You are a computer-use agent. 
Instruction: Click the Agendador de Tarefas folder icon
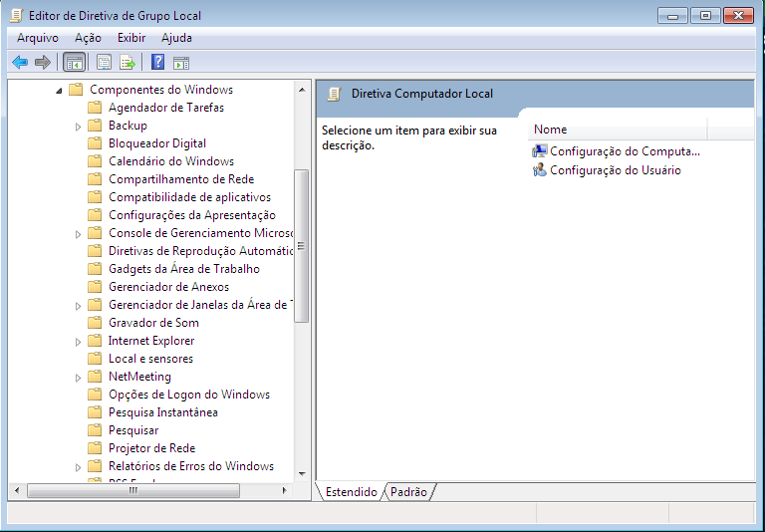(x=95, y=108)
